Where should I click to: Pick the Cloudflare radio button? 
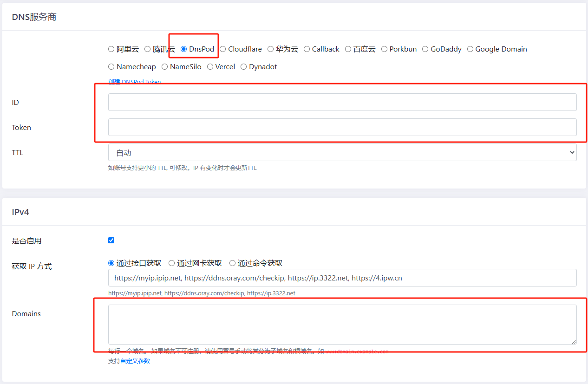pos(223,49)
